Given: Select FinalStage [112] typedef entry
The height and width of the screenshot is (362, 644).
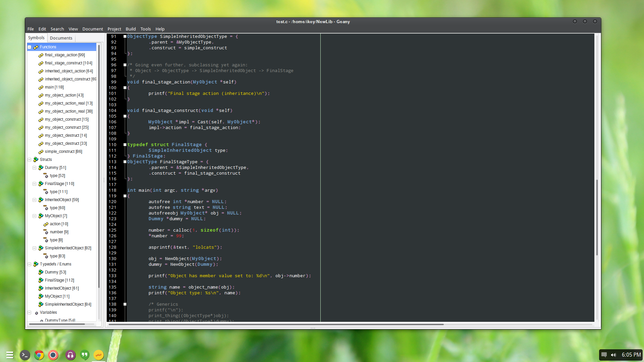Looking at the screenshot, I should coord(59,280).
